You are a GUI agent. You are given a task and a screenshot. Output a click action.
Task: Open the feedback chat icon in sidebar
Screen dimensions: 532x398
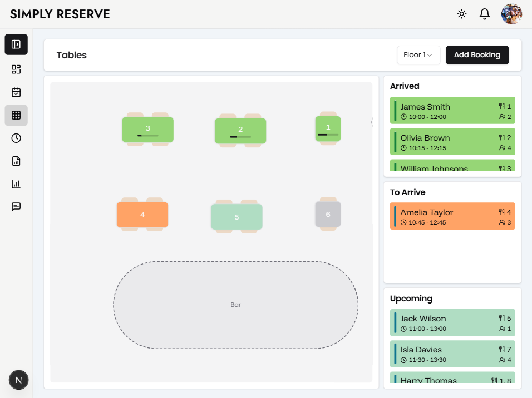pyautogui.click(x=16, y=206)
